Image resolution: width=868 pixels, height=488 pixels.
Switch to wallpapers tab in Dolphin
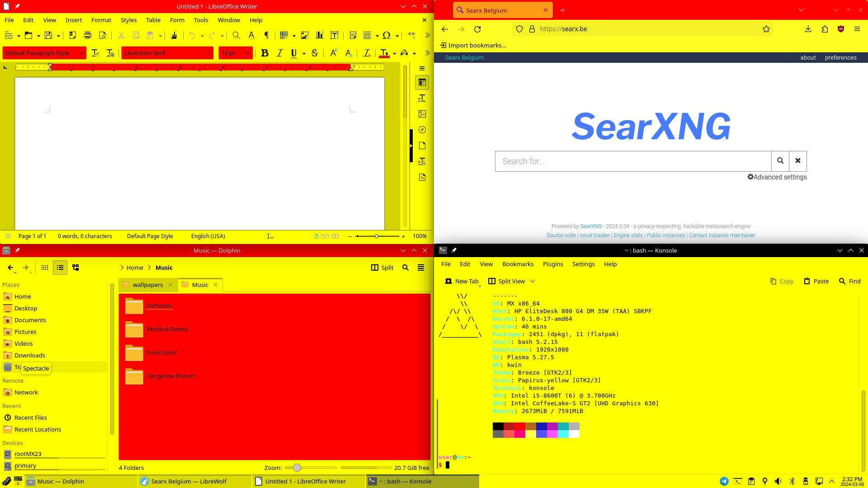(x=147, y=285)
